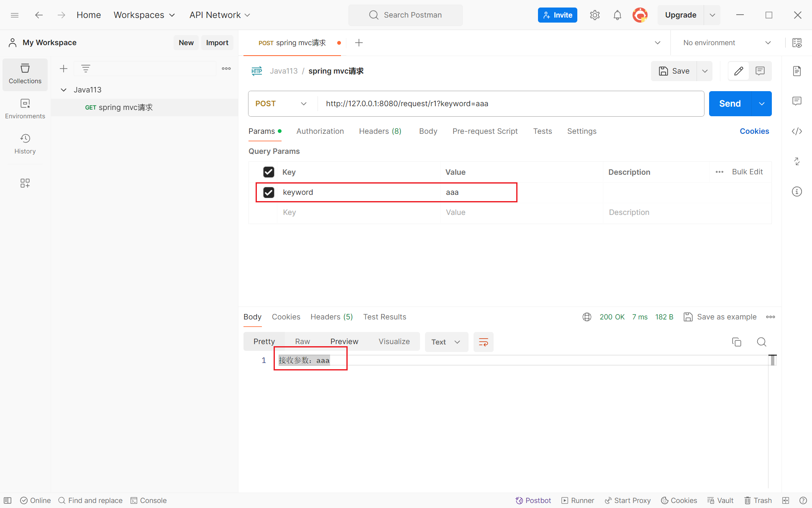Open the request documentation icon
This screenshot has width=812, height=508.
click(x=797, y=71)
